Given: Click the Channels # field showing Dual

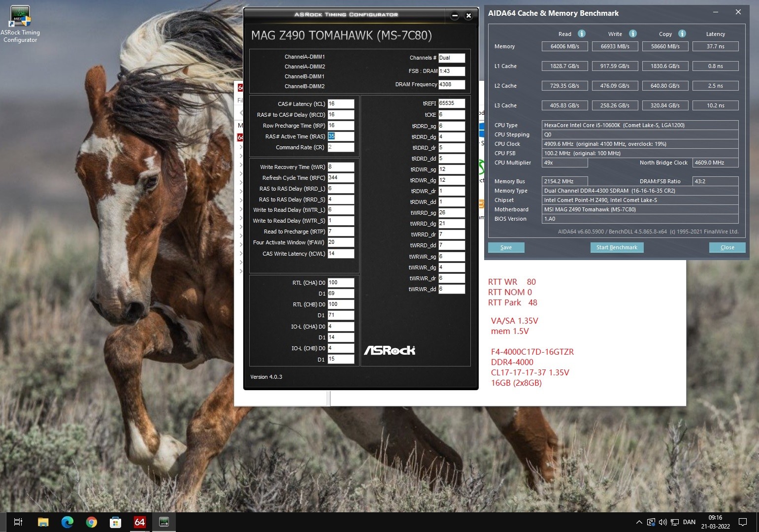Looking at the screenshot, I should point(452,58).
